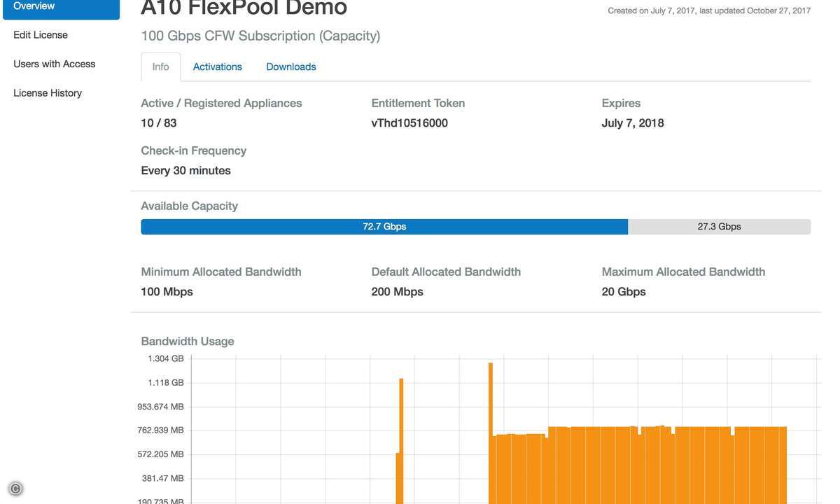Click the Bandwidth Usage heading

(188, 342)
